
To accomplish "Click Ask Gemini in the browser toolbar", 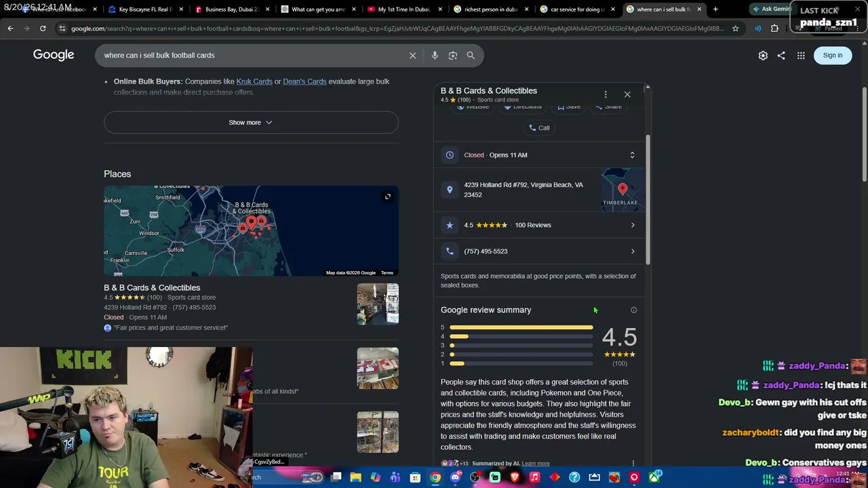I will click(772, 9).
